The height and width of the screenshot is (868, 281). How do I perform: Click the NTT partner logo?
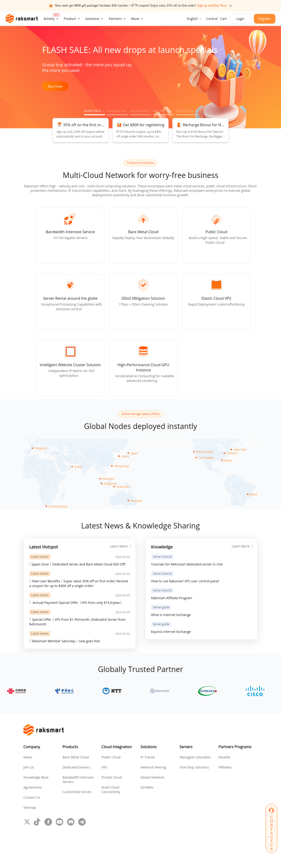tap(112, 691)
